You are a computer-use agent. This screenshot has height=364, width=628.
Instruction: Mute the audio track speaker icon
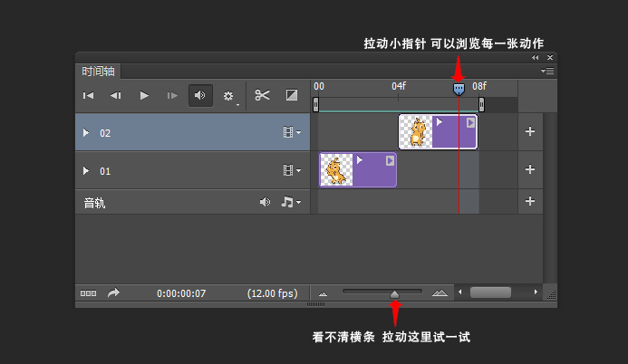point(265,202)
